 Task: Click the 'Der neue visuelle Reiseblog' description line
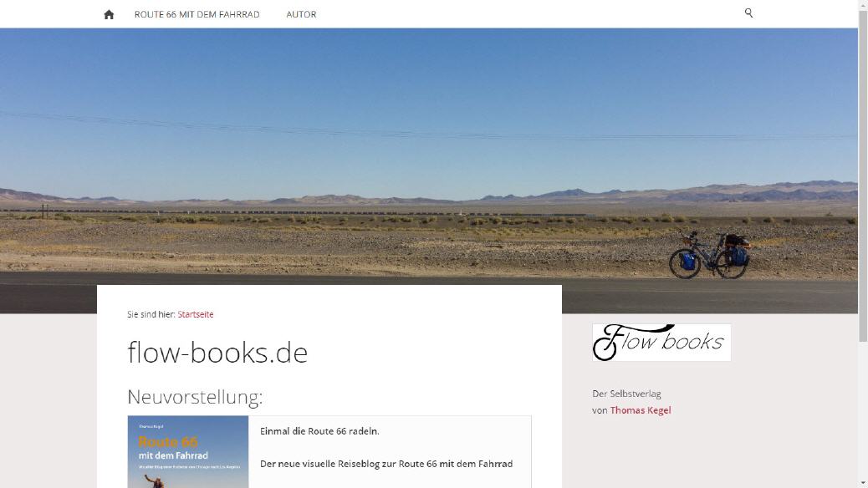[386, 464]
